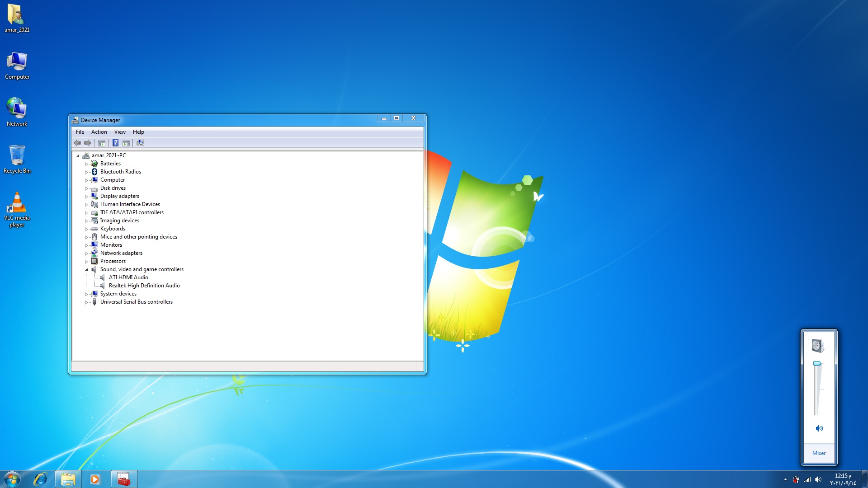Expand the Bluetooth Radios category
This screenshot has width=868, height=488.
[x=86, y=172]
